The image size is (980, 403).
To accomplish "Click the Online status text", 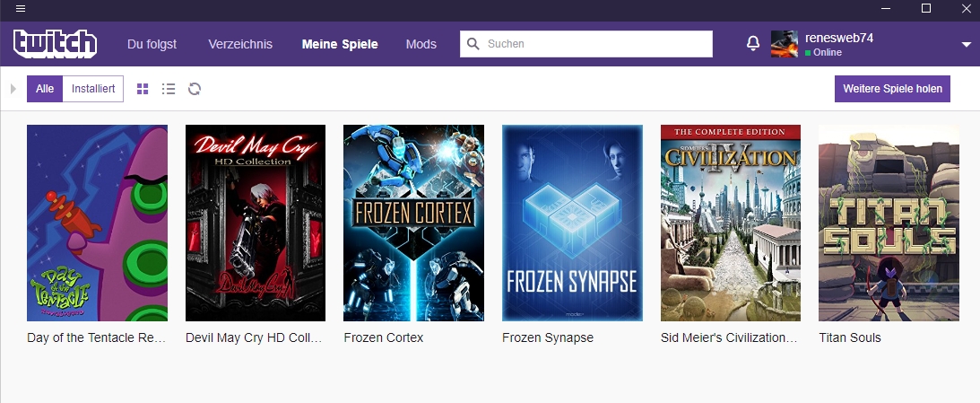I will point(828,53).
